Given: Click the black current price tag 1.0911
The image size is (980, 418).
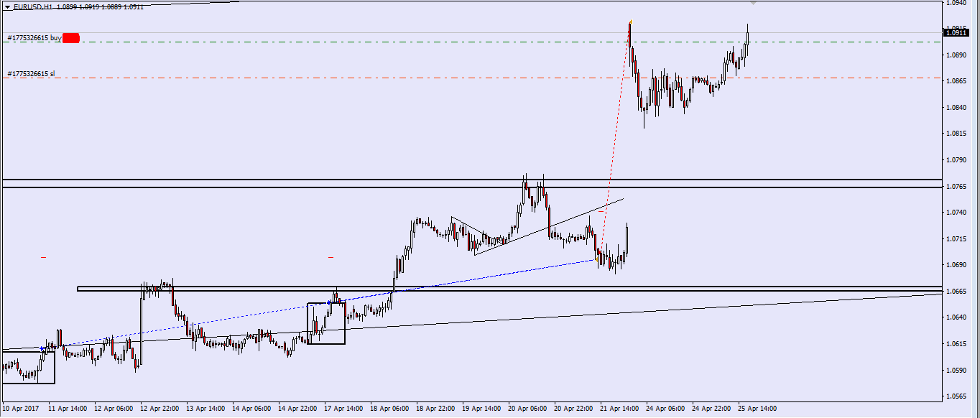Looking at the screenshot, I should click(956, 32).
